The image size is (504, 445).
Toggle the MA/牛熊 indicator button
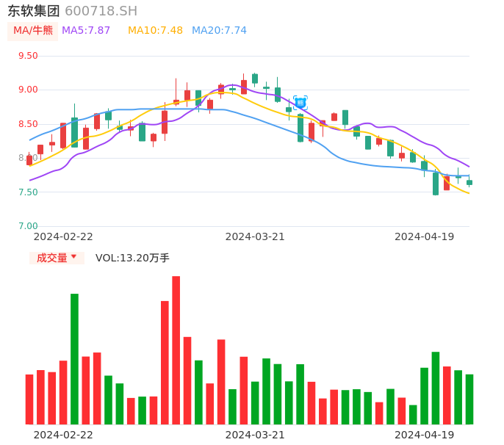point(33,31)
